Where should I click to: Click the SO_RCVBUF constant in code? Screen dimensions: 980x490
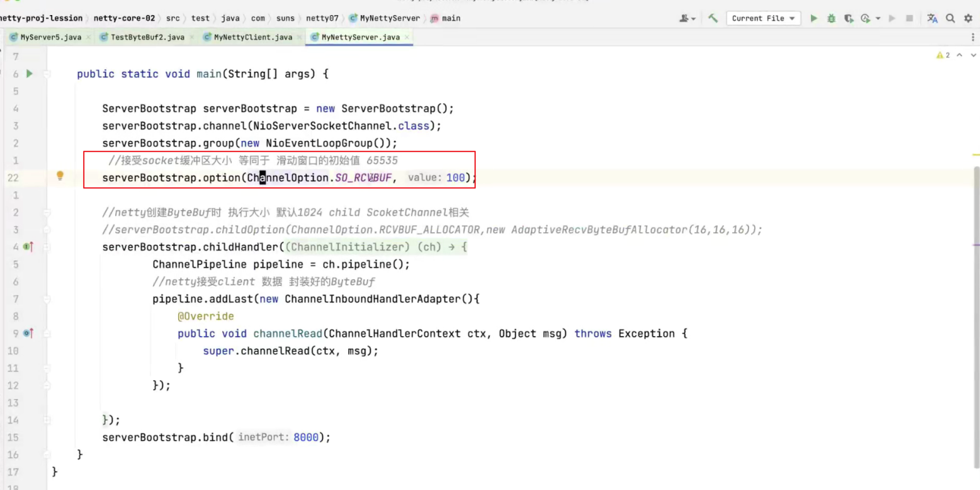pos(363,178)
